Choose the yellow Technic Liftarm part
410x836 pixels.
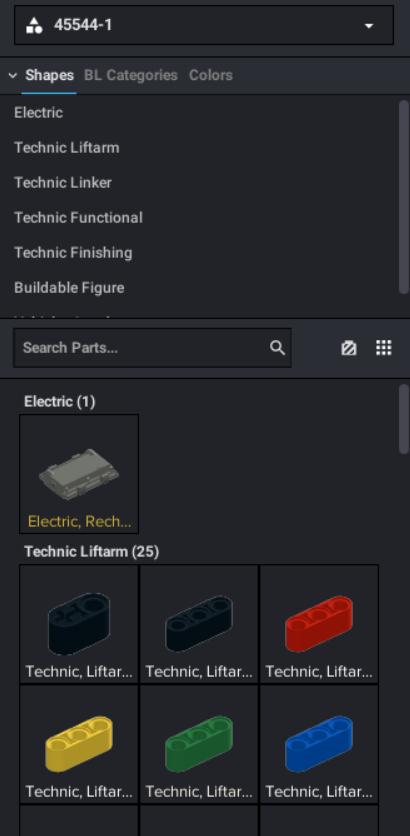[x=79, y=744]
